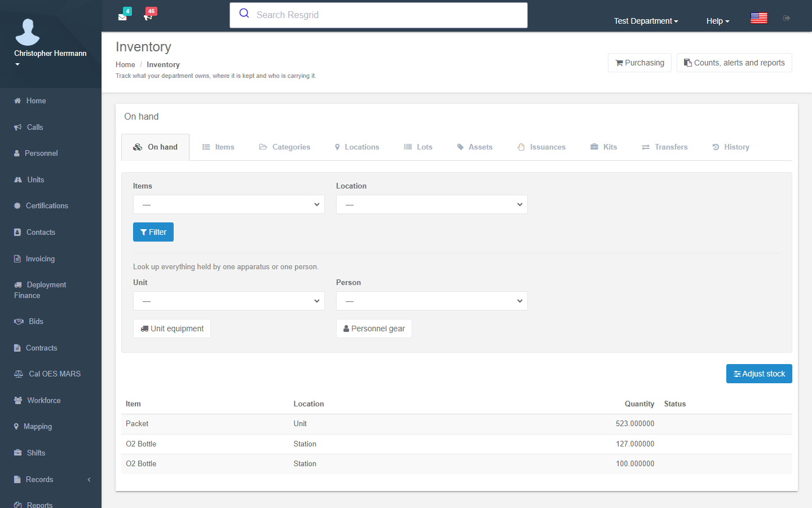Click the logout icon in the top bar
This screenshot has width=812, height=508.
(787, 18)
